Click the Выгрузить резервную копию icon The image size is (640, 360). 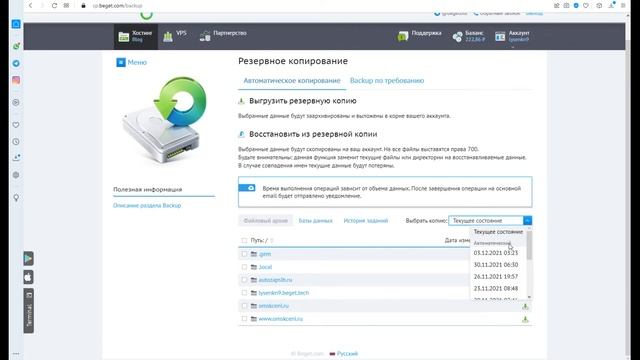tap(241, 101)
